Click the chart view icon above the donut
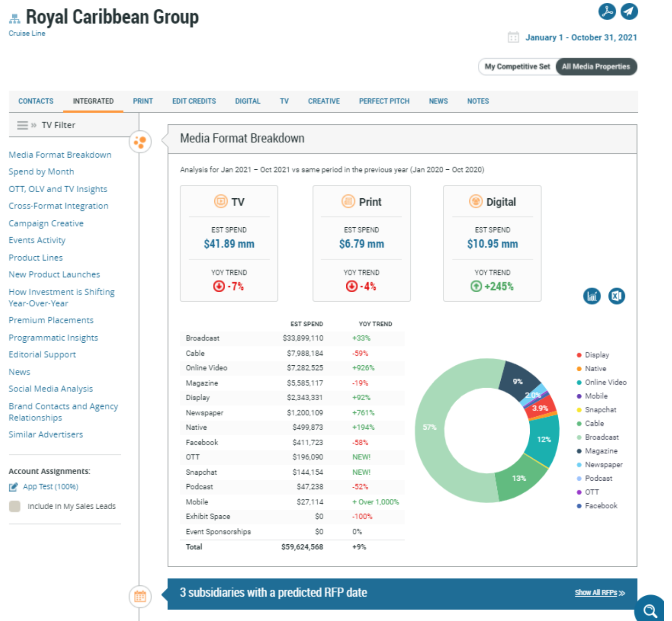The height and width of the screenshot is (621, 672). pyautogui.click(x=592, y=296)
